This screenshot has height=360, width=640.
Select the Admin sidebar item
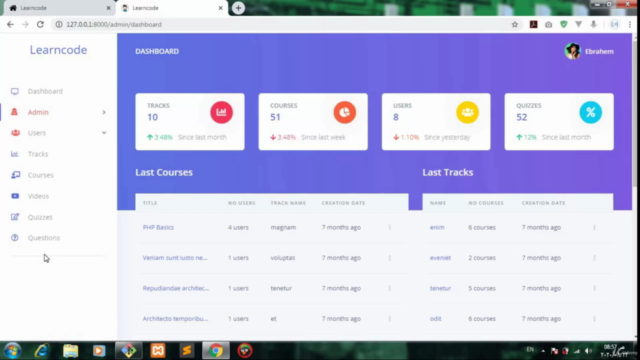pos(38,112)
